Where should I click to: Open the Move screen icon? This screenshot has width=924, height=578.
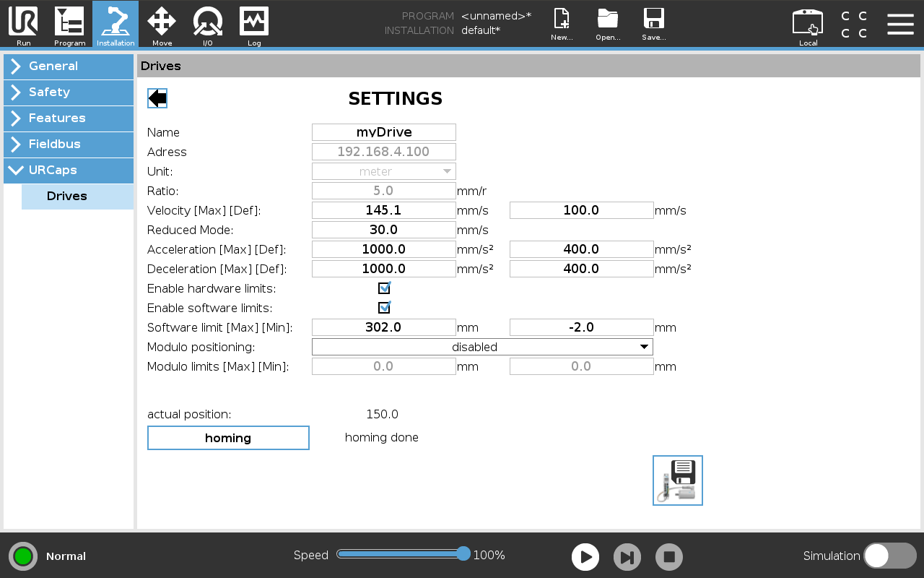[162, 25]
